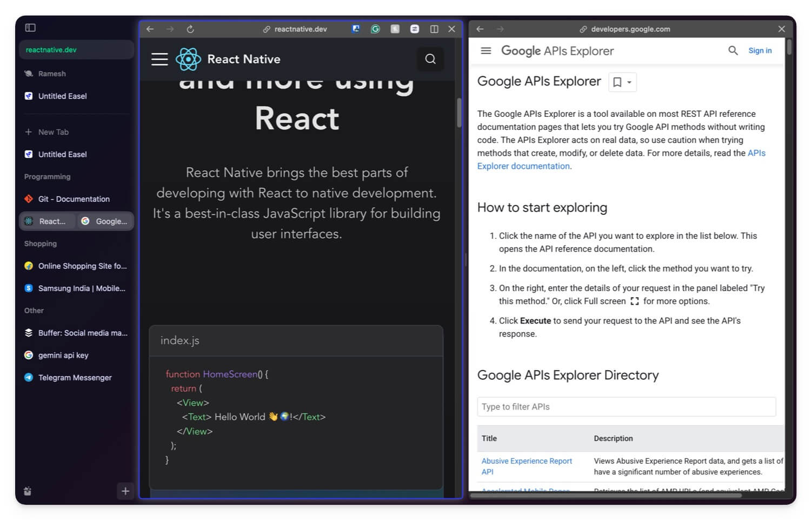Switch to Telegram Messenger tab

(x=75, y=378)
